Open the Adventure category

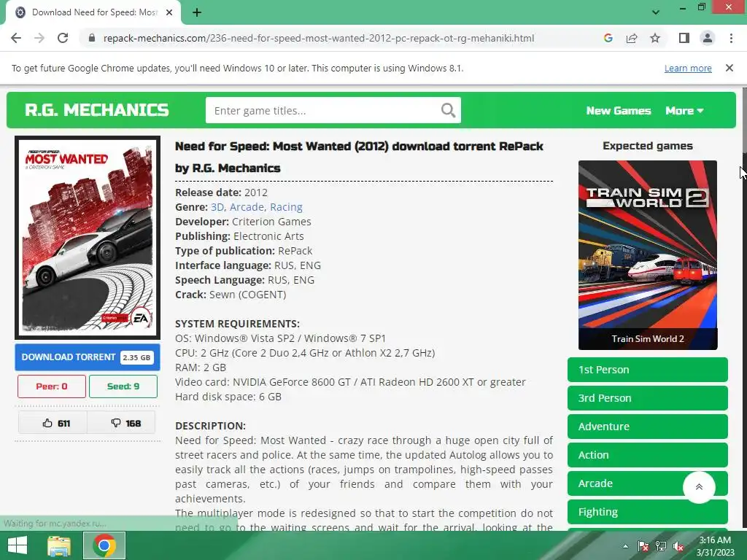point(648,426)
